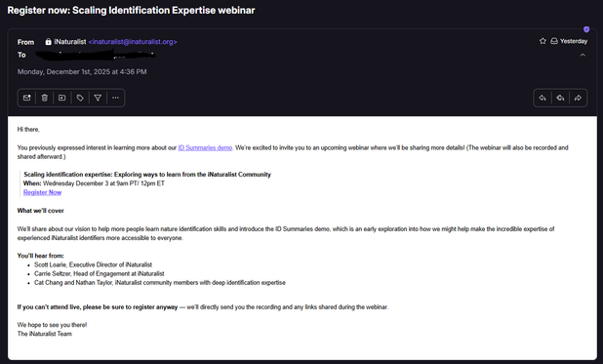Image resolution: width=603 pixels, height=364 pixels.
Task: Click the heading 'You'll hear from:'
Action: [40, 256]
